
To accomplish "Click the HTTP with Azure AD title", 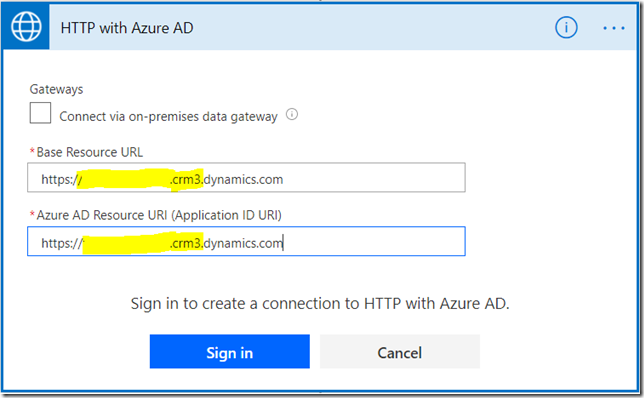I will point(127,28).
